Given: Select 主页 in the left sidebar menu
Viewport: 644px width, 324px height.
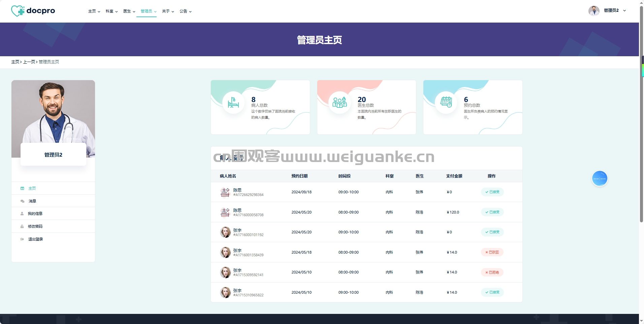Looking at the screenshot, I should point(32,188).
